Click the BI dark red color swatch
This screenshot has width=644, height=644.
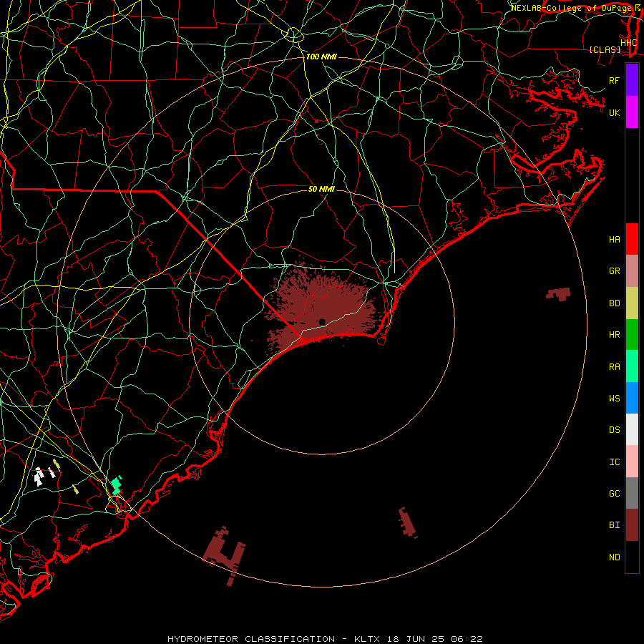tap(632, 525)
